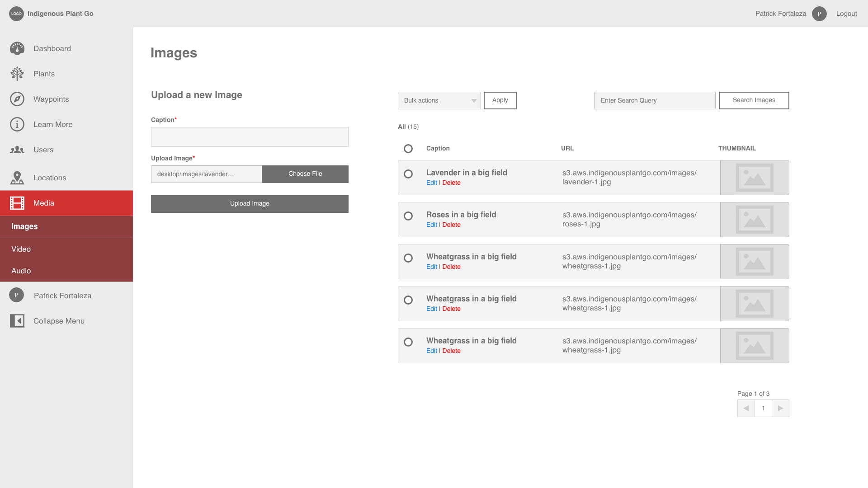Screen dimensions: 868x488
Task: Select the Lavender image row radio
Action: (408, 174)
